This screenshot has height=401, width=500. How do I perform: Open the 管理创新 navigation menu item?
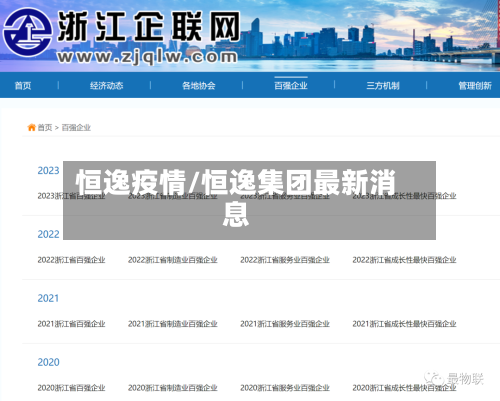(475, 86)
